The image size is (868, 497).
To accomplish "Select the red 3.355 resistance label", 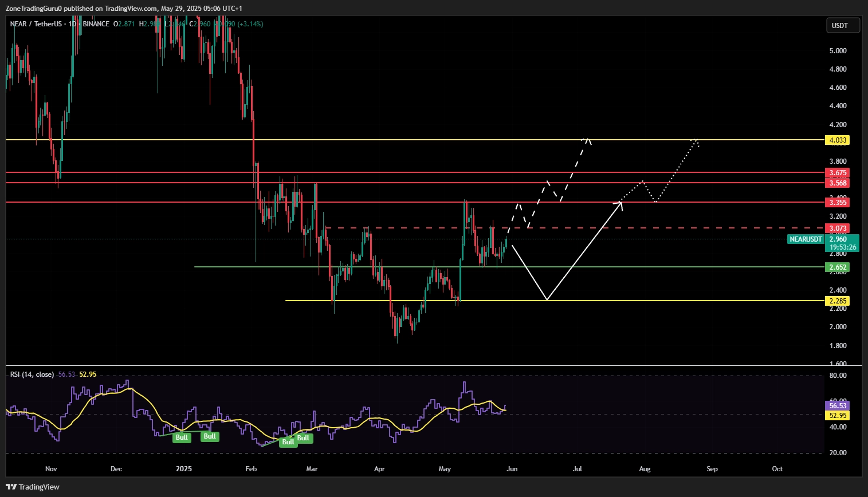I will (837, 203).
